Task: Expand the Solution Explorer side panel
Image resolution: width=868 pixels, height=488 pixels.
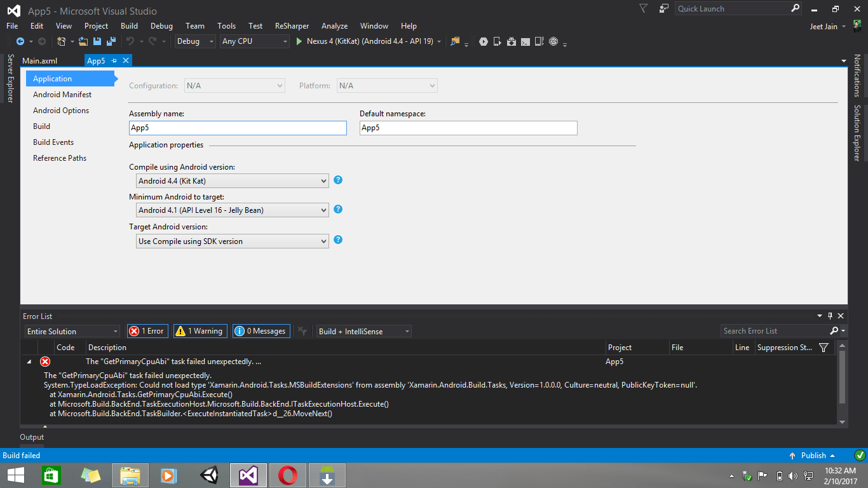Action: (x=857, y=133)
